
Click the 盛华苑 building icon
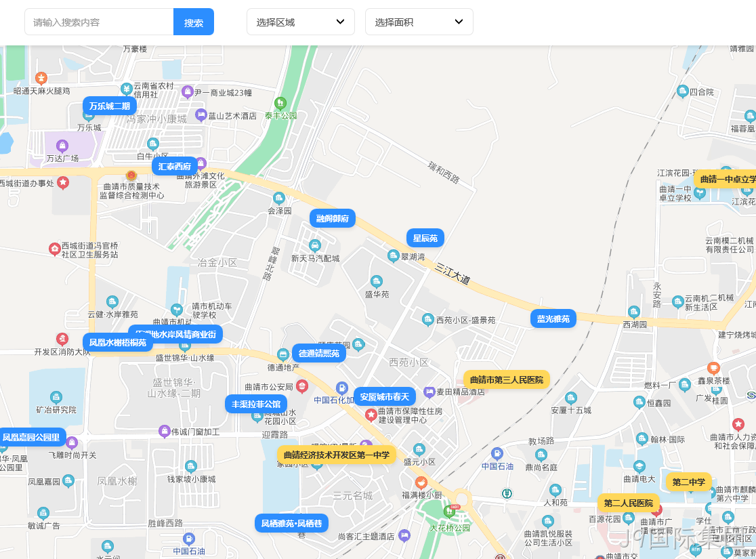376,282
